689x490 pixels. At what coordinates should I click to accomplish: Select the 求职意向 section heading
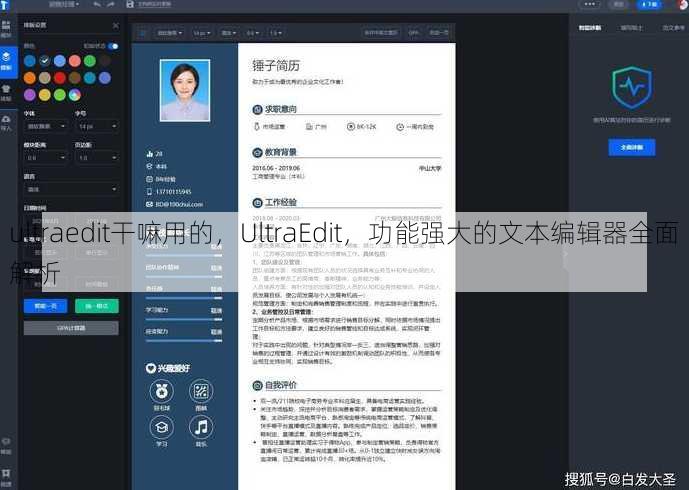pyautogui.click(x=280, y=109)
